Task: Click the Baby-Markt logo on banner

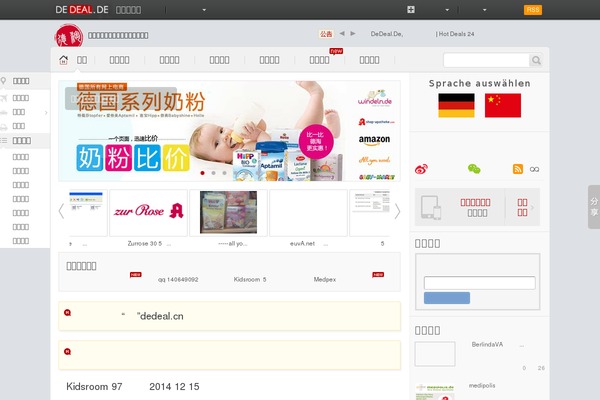Action: tap(377, 177)
